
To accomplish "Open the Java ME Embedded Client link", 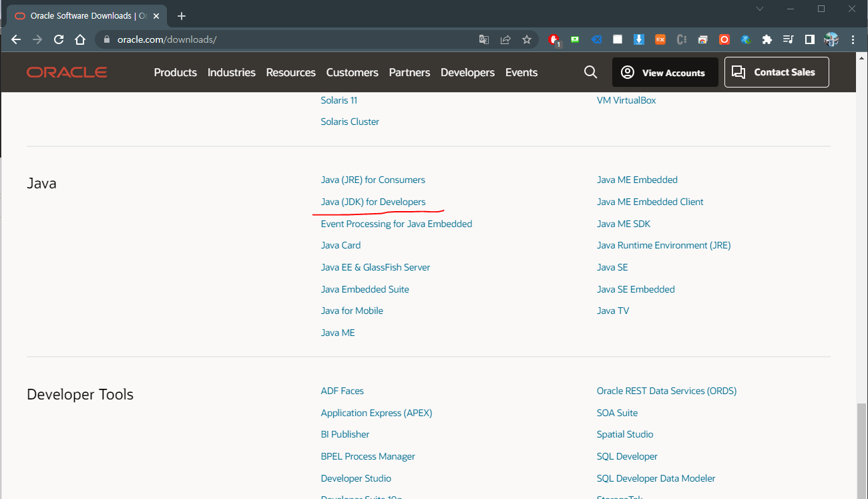I will click(650, 202).
